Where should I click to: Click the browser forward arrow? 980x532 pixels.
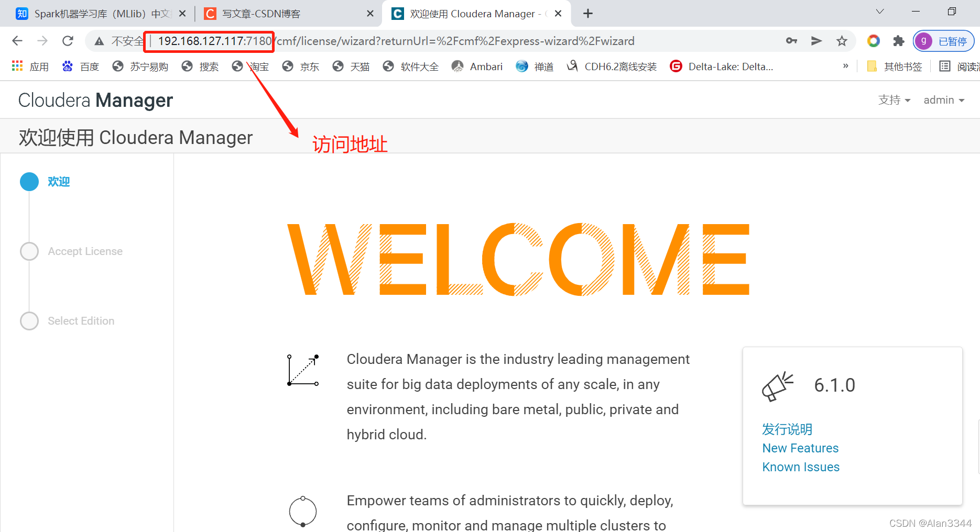[x=42, y=41]
